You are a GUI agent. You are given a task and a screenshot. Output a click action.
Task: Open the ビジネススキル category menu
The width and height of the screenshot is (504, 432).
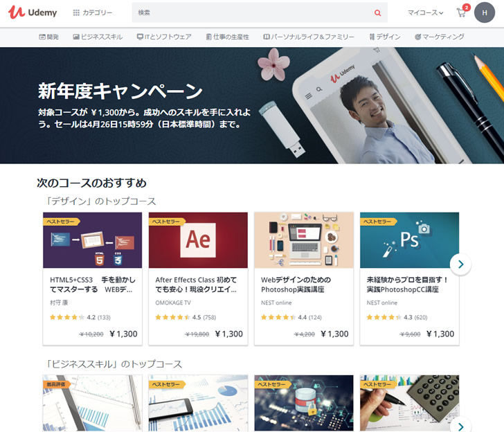click(x=98, y=37)
